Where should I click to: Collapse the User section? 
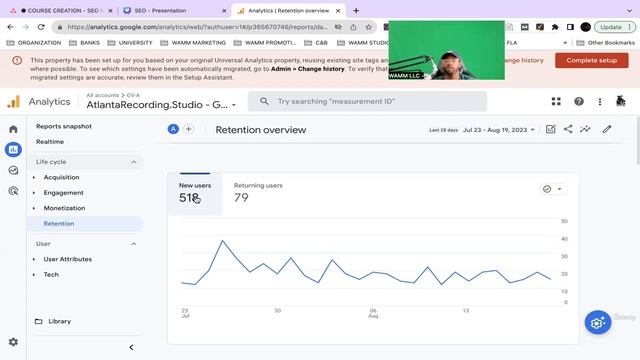point(133,244)
